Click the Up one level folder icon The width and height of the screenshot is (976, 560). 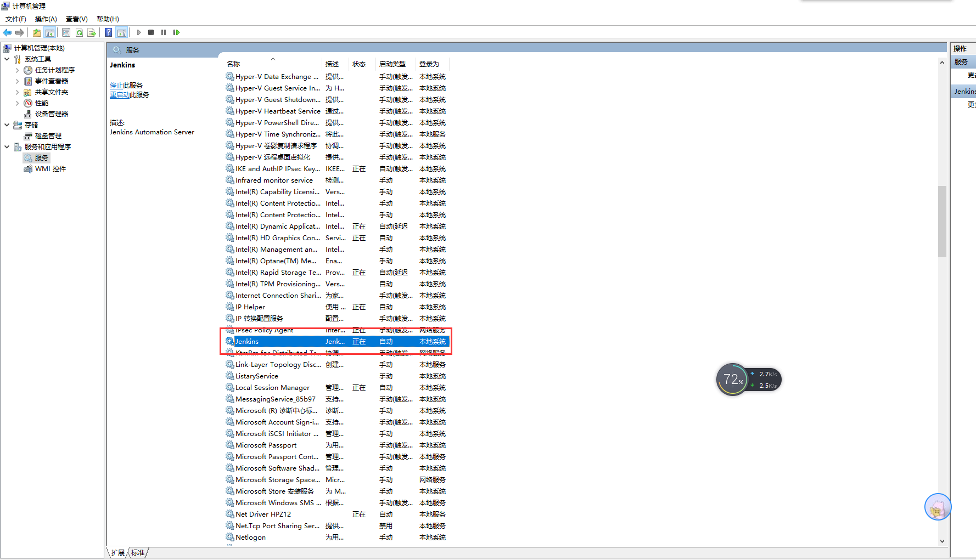(x=37, y=32)
